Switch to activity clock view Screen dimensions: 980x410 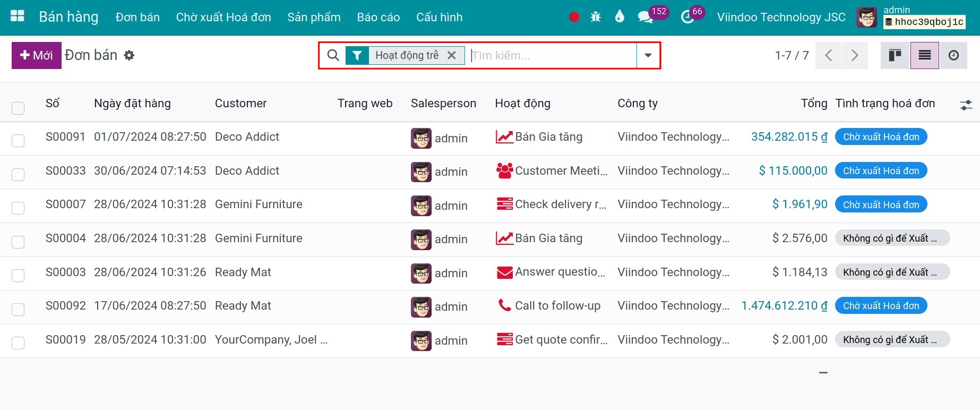(x=953, y=55)
